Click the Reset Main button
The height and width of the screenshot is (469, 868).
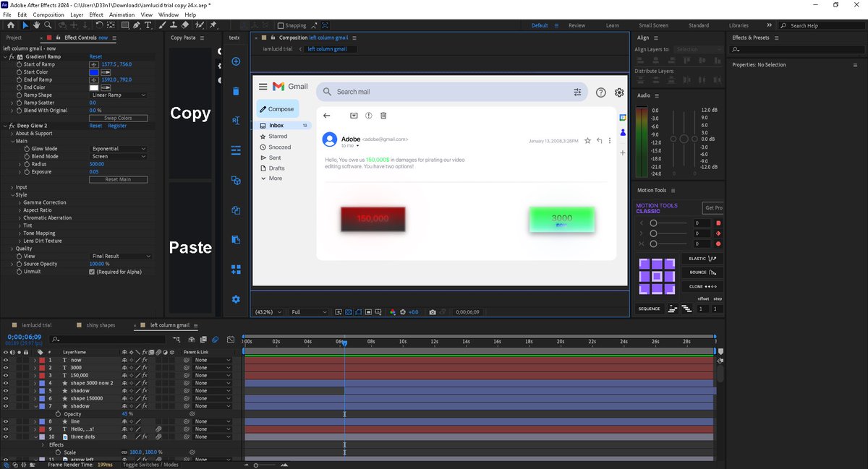point(119,179)
